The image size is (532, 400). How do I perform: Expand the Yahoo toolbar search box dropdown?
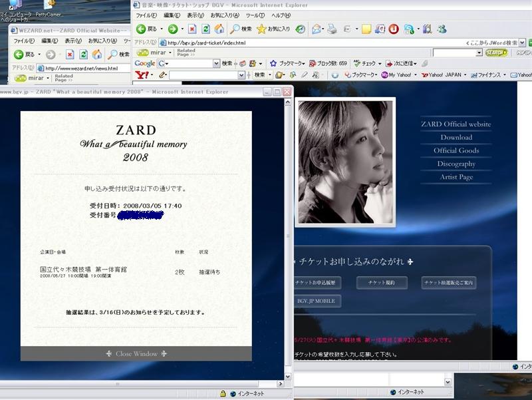241,75
